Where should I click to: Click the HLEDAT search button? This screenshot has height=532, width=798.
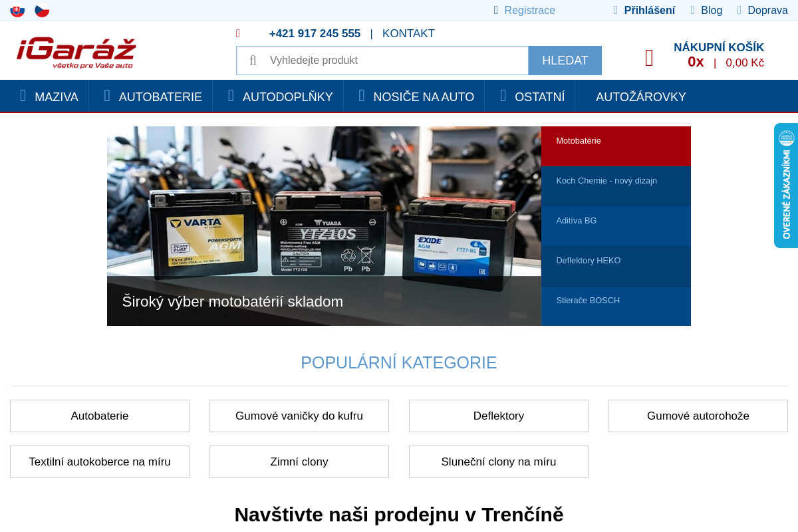(x=565, y=61)
